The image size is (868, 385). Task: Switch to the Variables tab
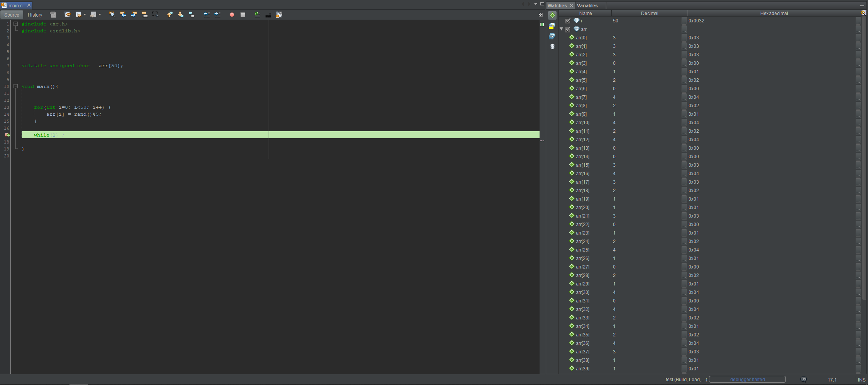click(587, 5)
